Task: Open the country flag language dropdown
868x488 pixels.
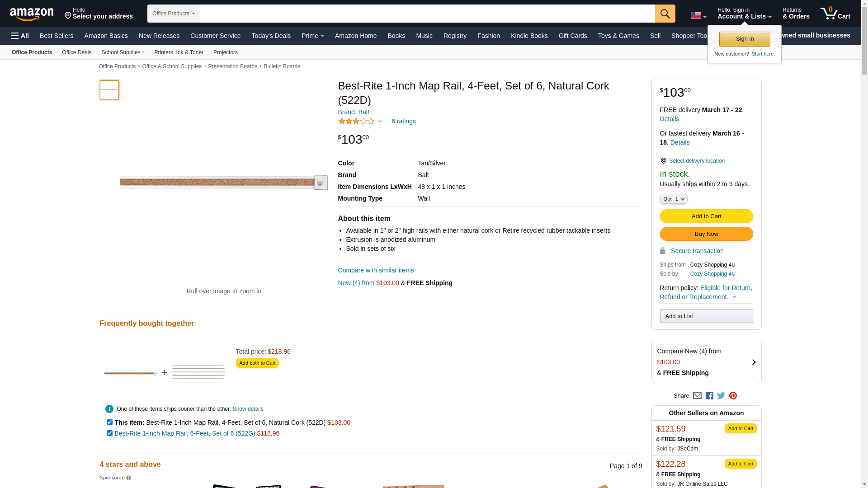Action: click(698, 16)
